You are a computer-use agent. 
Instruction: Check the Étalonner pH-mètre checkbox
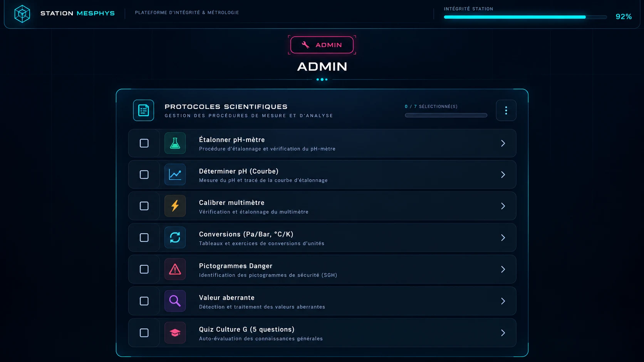(x=144, y=143)
